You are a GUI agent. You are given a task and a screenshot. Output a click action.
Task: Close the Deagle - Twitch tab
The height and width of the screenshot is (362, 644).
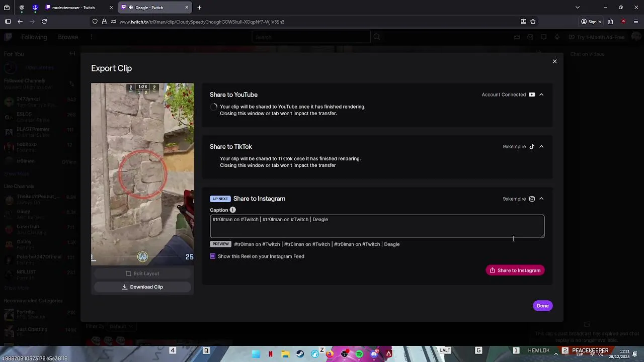(187, 8)
